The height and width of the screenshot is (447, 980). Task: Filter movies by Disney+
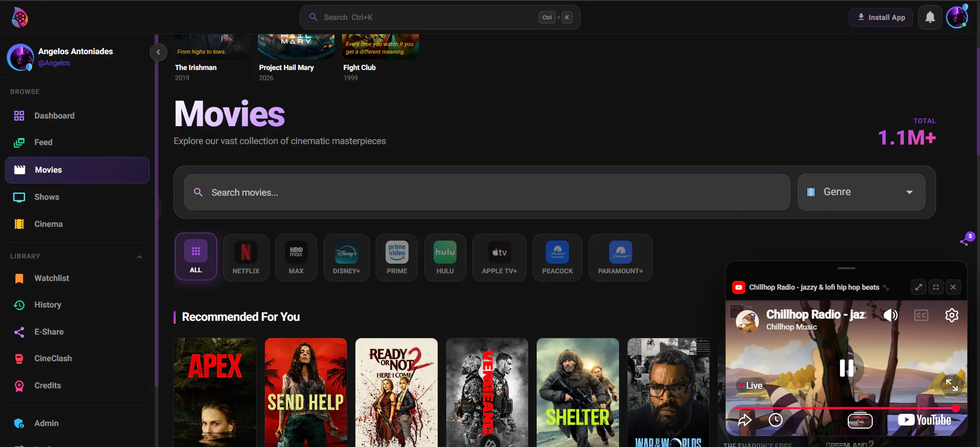347,257
